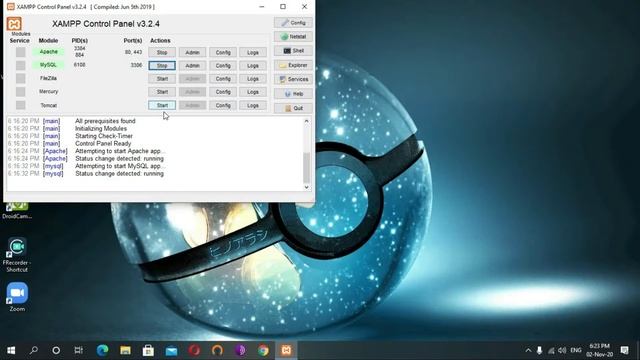Image resolution: width=640 pixels, height=360 pixels.
Task: Open the taskbar clock and date
Action: click(600, 350)
